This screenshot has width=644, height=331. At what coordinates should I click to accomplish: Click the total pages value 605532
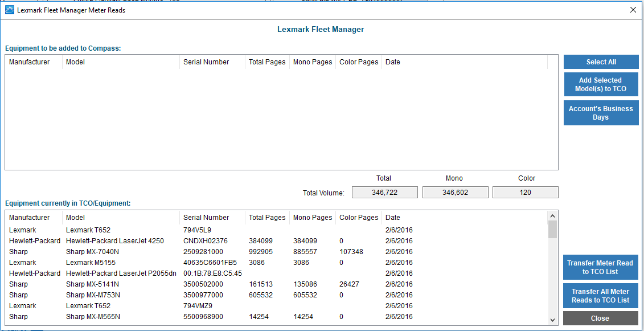261,295
